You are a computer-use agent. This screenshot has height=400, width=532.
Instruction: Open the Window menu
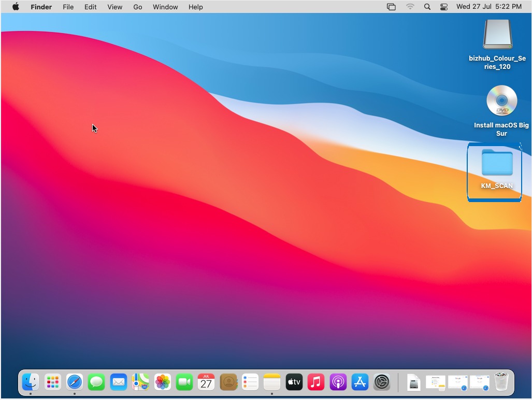point(165,7)
